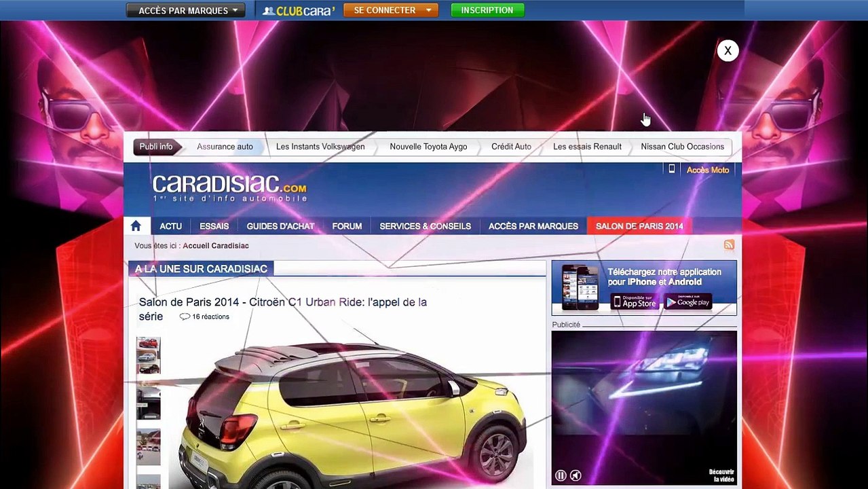
Task: Open Nissan Club Occasions link
Action: pos(682,147)
